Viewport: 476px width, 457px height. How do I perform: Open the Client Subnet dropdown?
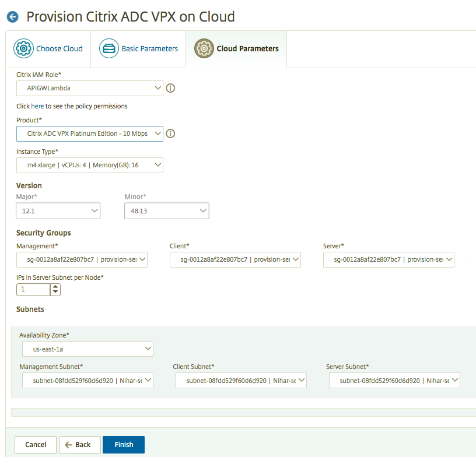coord(241,380)
